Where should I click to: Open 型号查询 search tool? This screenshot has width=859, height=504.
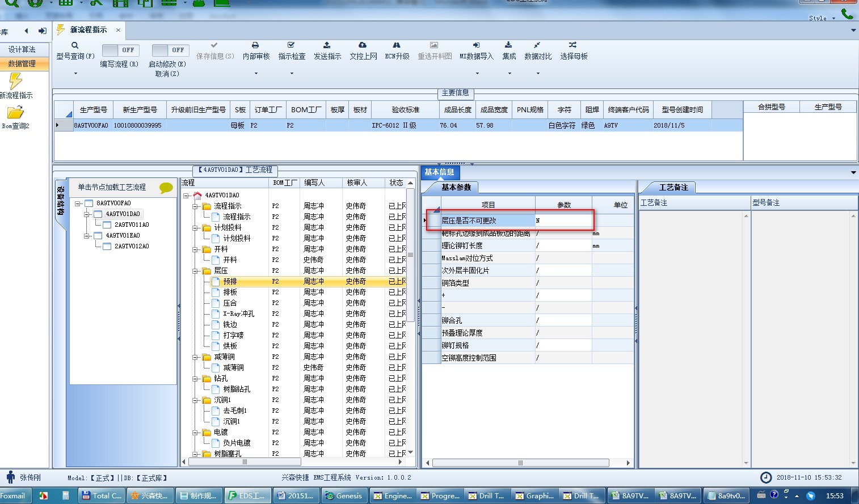(75, 45)
